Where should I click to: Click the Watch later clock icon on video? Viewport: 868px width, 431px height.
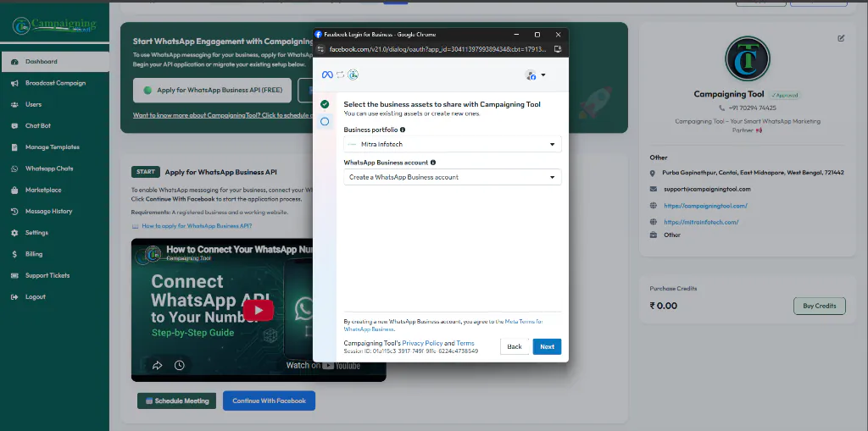pyautogui.click(x=180, y=365)
